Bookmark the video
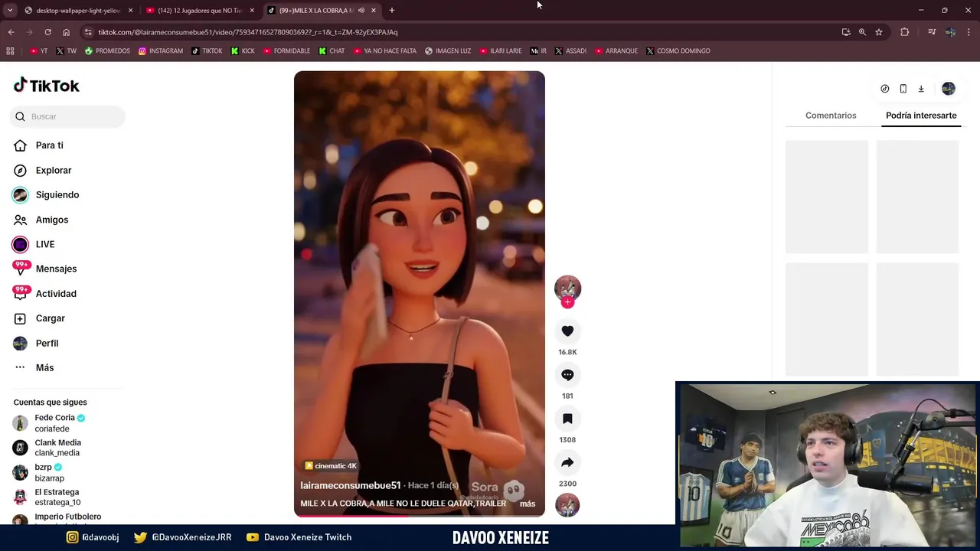This screenshot has width=980, height=551. pyautogui.click(x=567, y=419)
